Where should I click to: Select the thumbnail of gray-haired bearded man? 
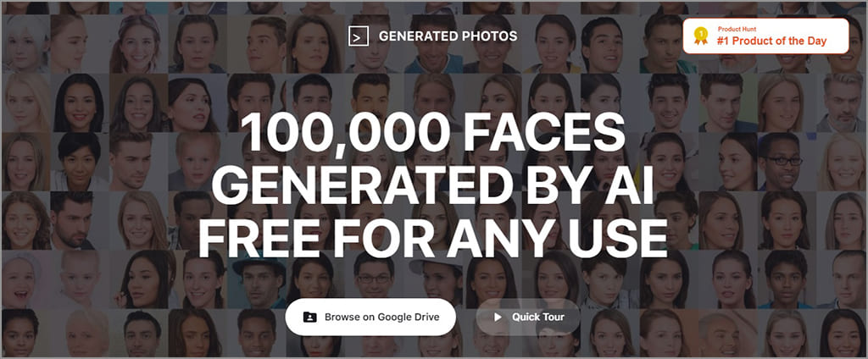point(842,102)
